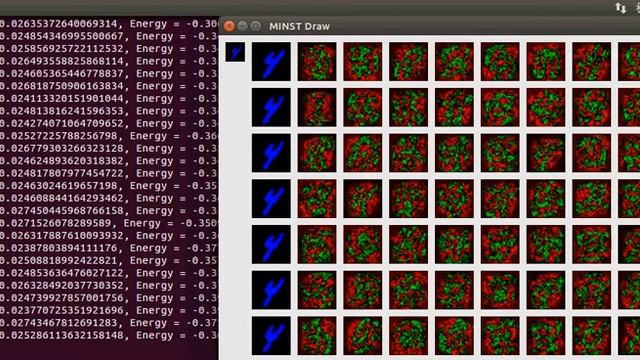The width and height of the screenshot is (640, 360).
Task: Click the seventh red-green tile in row four
Action: click(x=591, y=198)
